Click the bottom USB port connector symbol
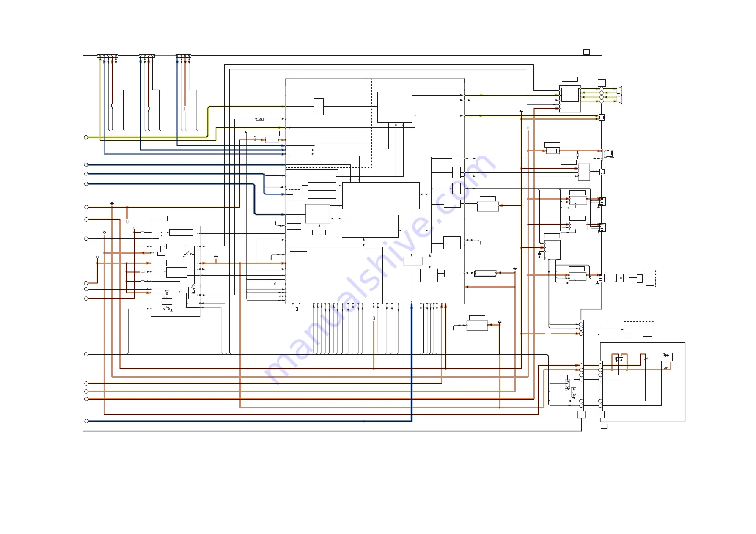Viewport: 756px width, 534px height. click(x=602, y=278)
